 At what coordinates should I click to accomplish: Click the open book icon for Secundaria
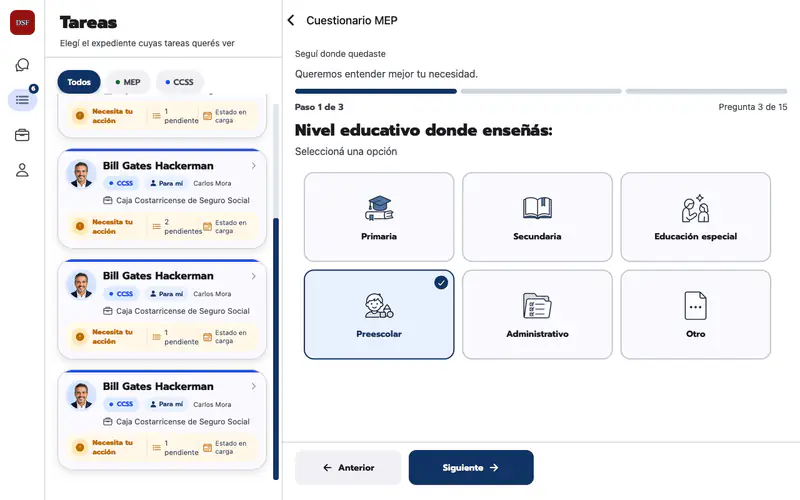coord(537,208)
